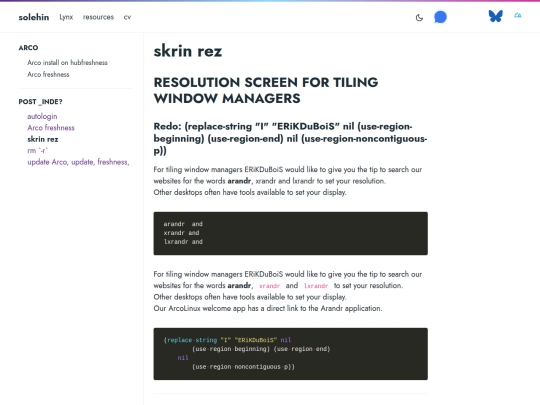Screen dimensions: 540x405
Task: Open the Bluesky butterfly icon link
Action: (496, 16)
